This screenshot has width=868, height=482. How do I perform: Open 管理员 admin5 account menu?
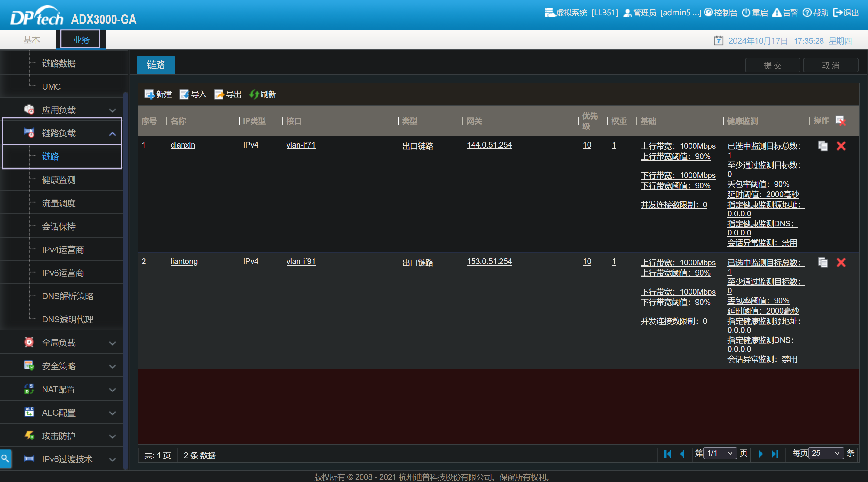[x=662, y=12]
